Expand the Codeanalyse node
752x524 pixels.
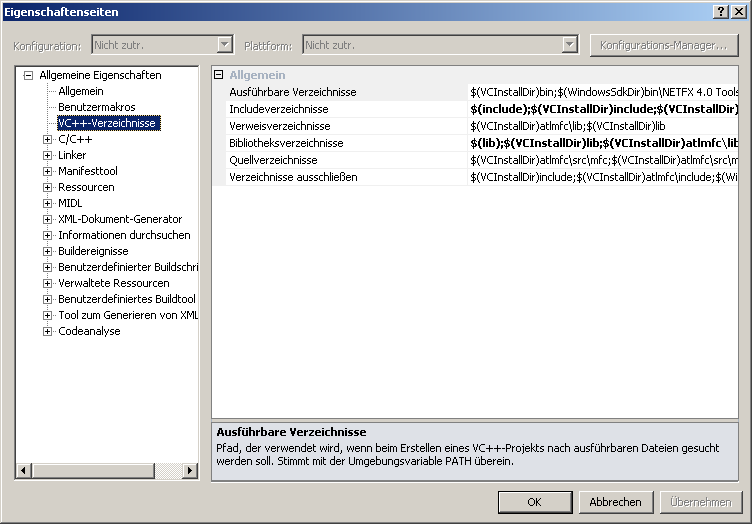point(47,331)
